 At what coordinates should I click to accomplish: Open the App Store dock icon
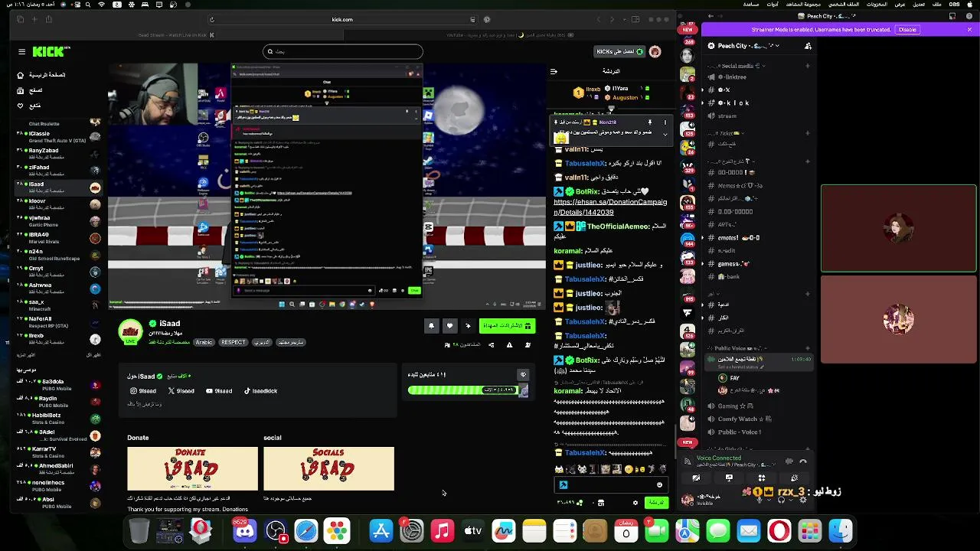click(x=381, y=531)
